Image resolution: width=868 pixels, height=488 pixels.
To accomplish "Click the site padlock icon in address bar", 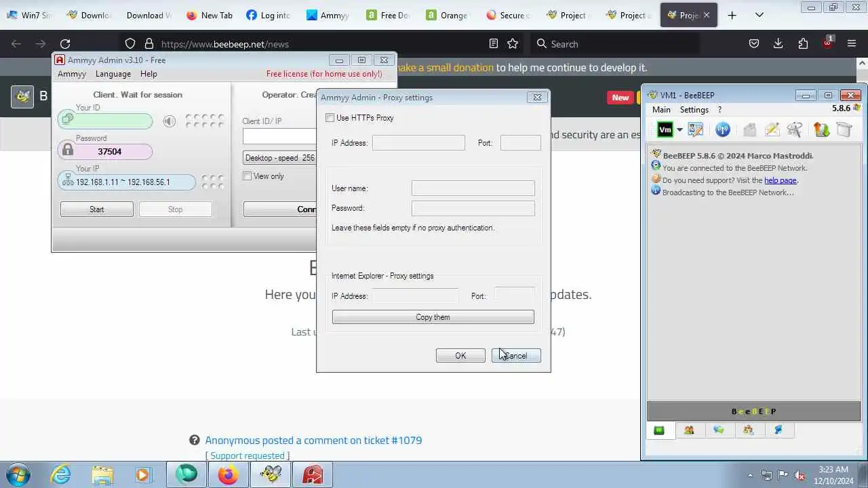I will [x=149, y=44].
